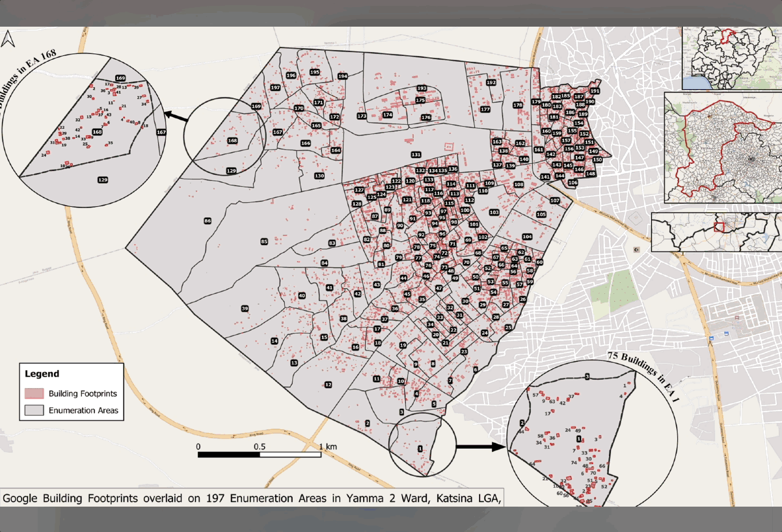
Task: Select enumeration area label 85
Action: 264,242
